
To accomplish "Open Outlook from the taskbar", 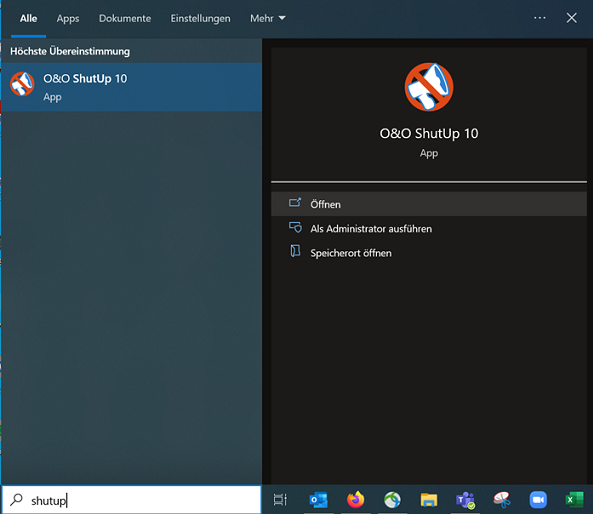I will coord(318,500).
